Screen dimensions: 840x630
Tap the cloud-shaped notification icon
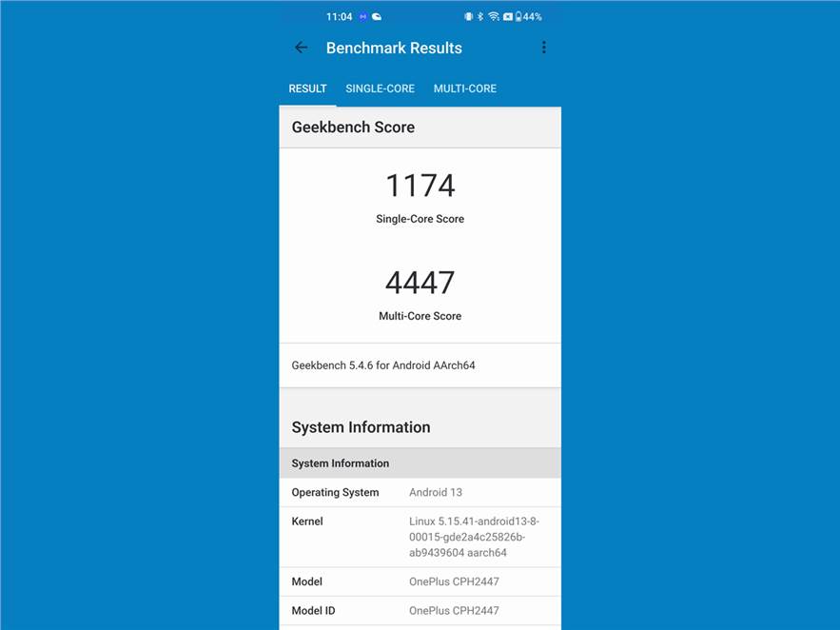point(377,17)
